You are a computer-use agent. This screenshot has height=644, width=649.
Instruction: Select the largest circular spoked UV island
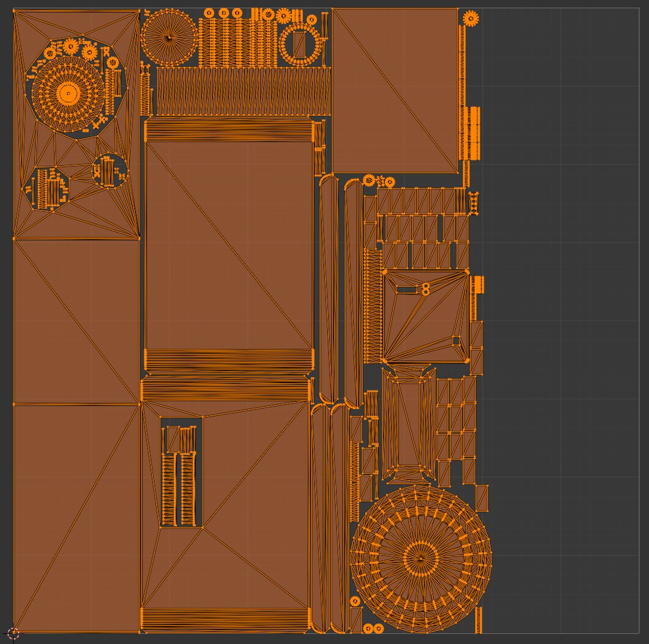[421, 559]
